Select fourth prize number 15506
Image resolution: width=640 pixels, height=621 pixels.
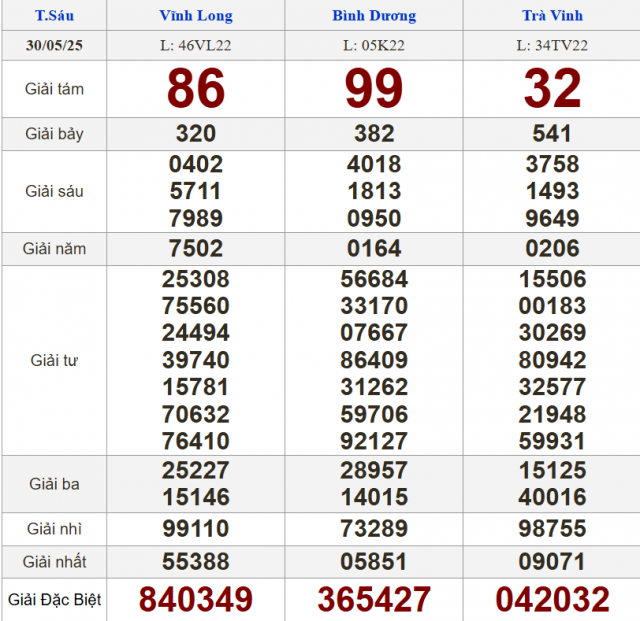(552, 279)
